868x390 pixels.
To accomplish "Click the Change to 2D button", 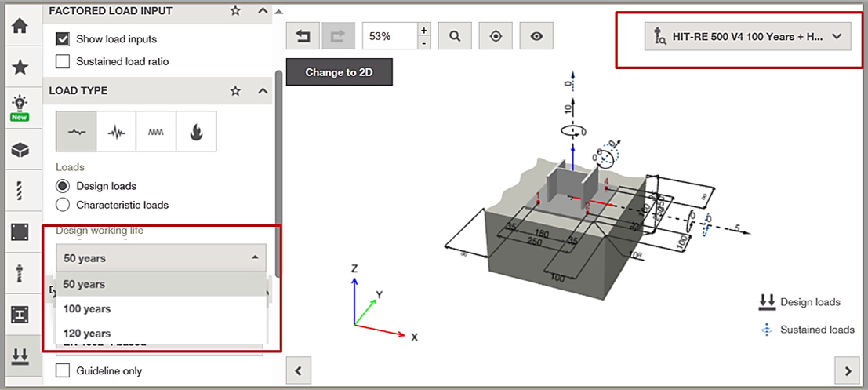I will click(x=340, y=72).
